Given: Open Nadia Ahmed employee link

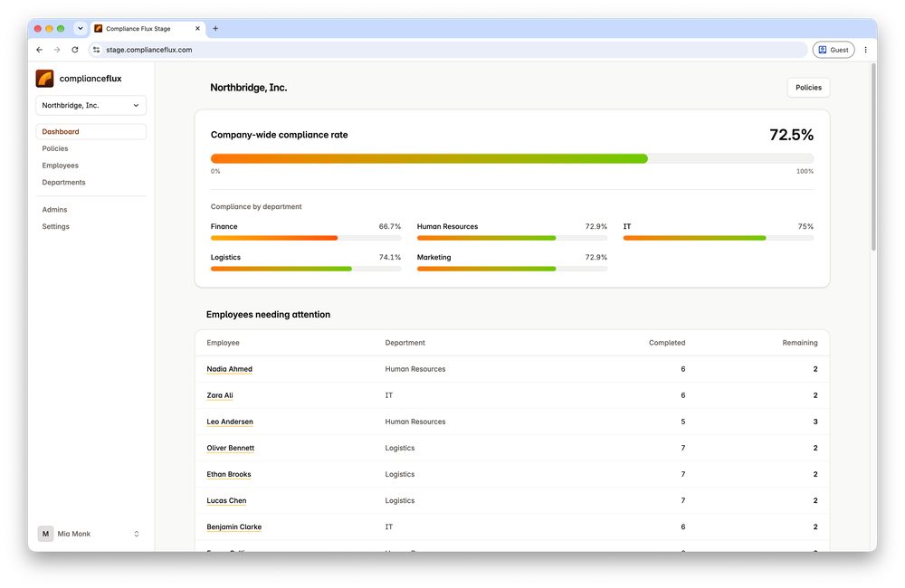Looking at the screenshot, I should pos(229,369).
